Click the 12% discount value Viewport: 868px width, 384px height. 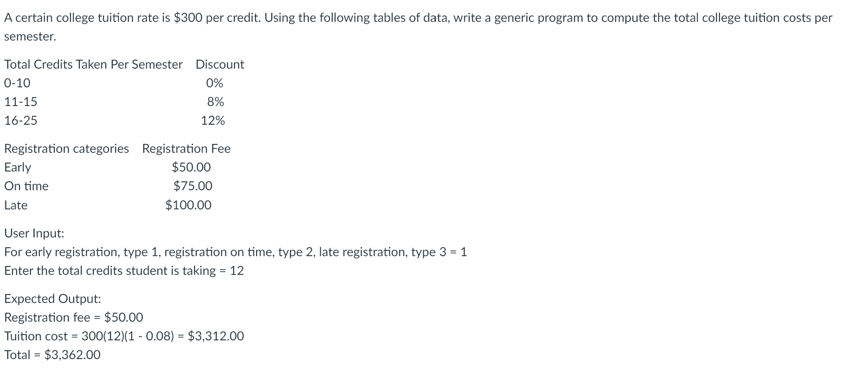[213, 121]
